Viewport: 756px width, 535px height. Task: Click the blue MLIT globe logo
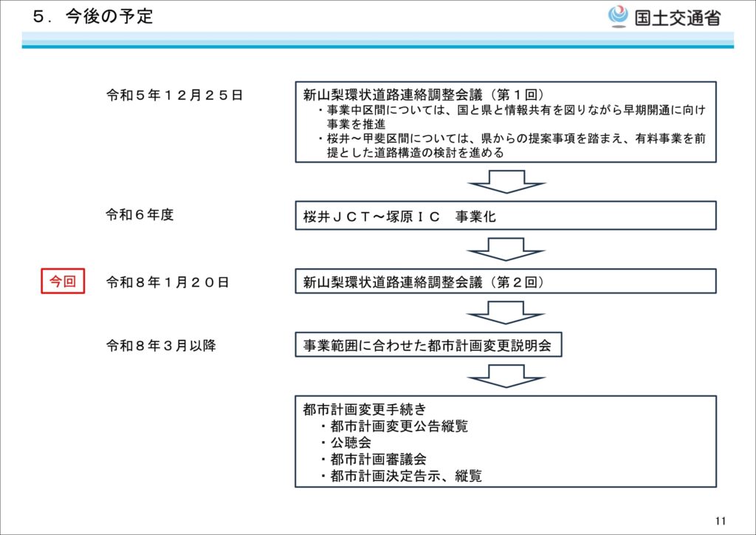617,16
